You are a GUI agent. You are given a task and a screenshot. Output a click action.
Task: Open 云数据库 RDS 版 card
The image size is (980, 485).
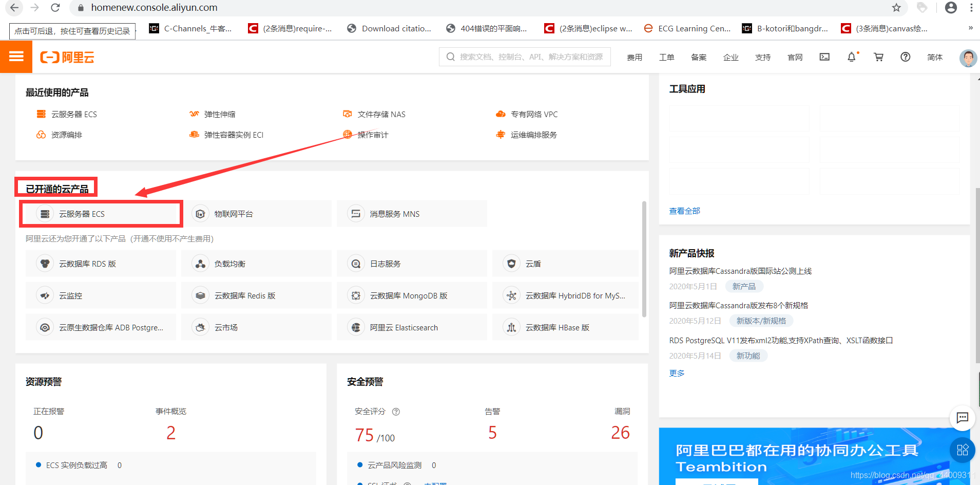tap(101, 264)
